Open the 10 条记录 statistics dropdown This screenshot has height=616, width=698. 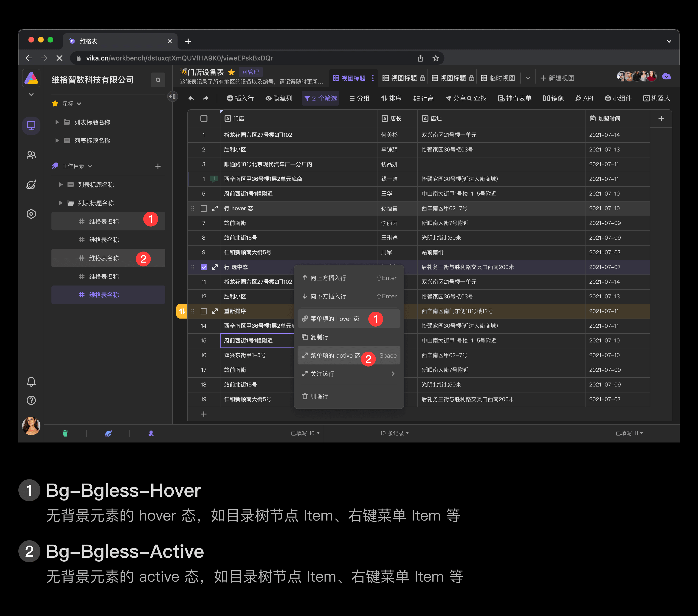point(394,433)
